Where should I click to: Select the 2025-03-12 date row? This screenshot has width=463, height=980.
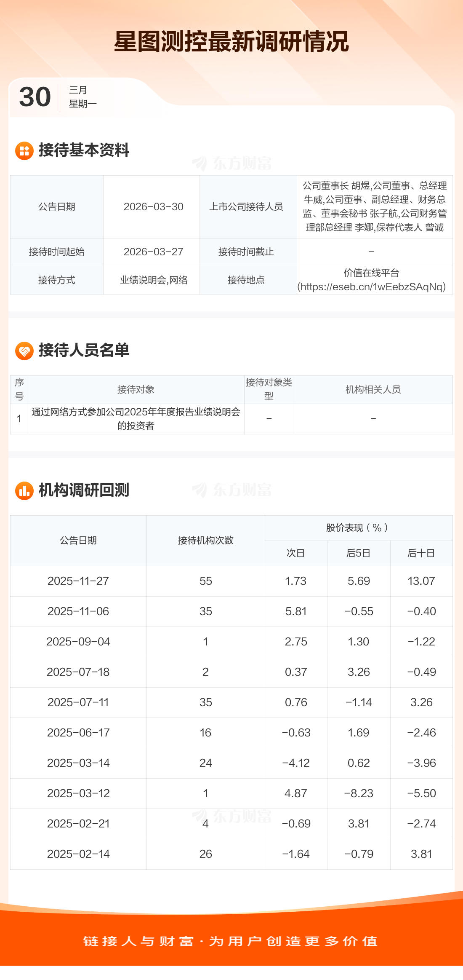(231, 793)
